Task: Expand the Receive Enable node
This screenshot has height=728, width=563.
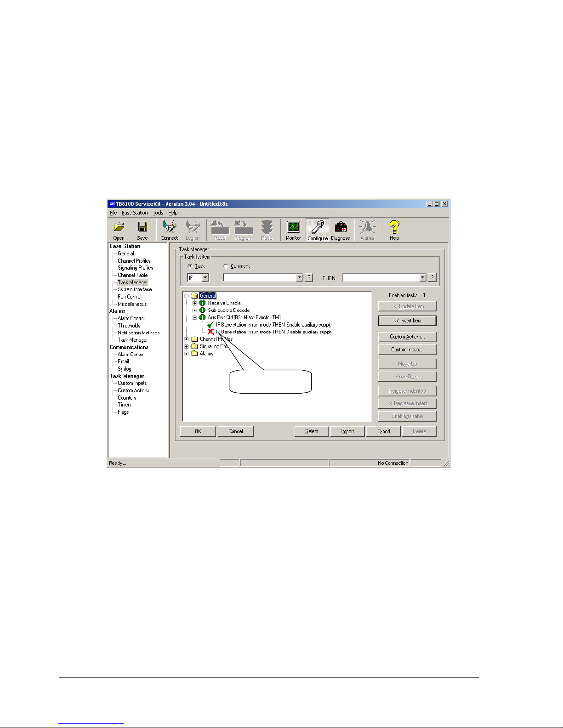Action: tap(194, 303)
